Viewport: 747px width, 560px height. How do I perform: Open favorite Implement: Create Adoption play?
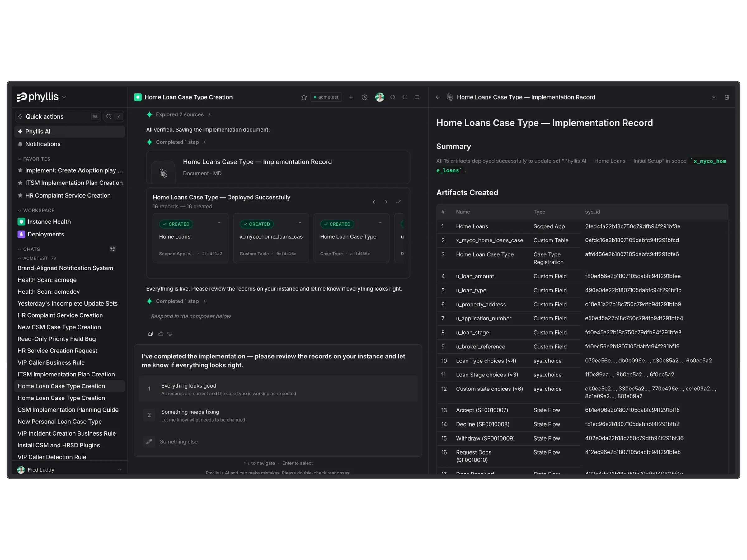[x=70, y=170]
